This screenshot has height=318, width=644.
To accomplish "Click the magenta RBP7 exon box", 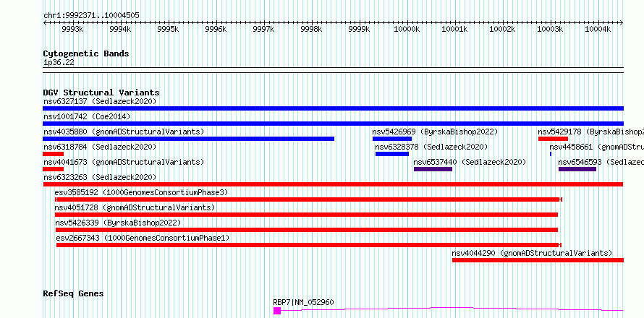I will (x=277, y=311).
